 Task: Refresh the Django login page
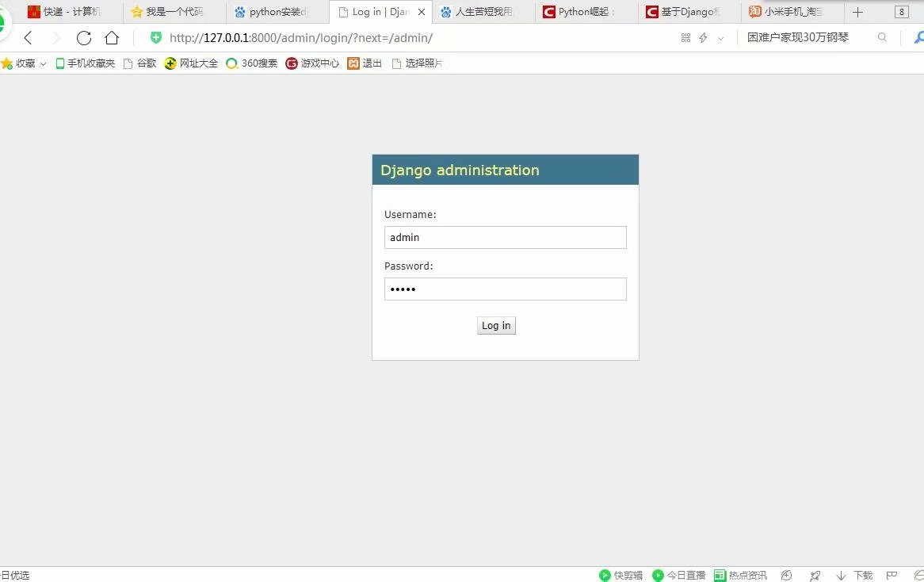[x=84, y=37]
